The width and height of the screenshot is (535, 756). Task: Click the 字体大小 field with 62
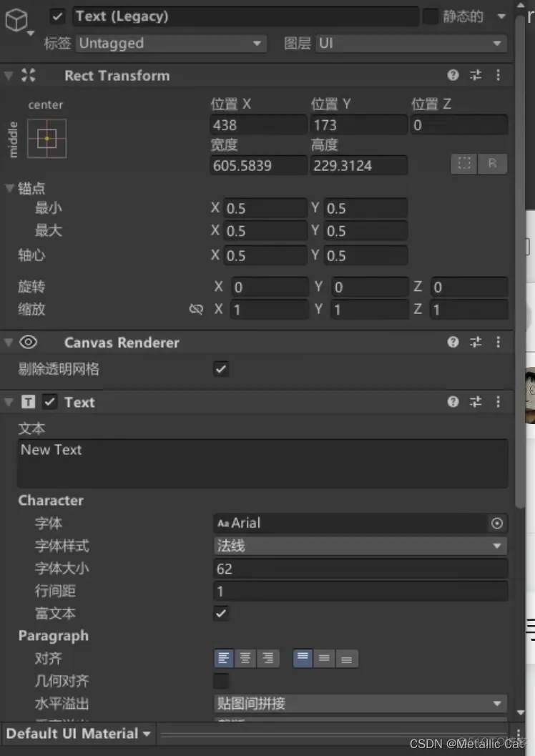(360, 569)
